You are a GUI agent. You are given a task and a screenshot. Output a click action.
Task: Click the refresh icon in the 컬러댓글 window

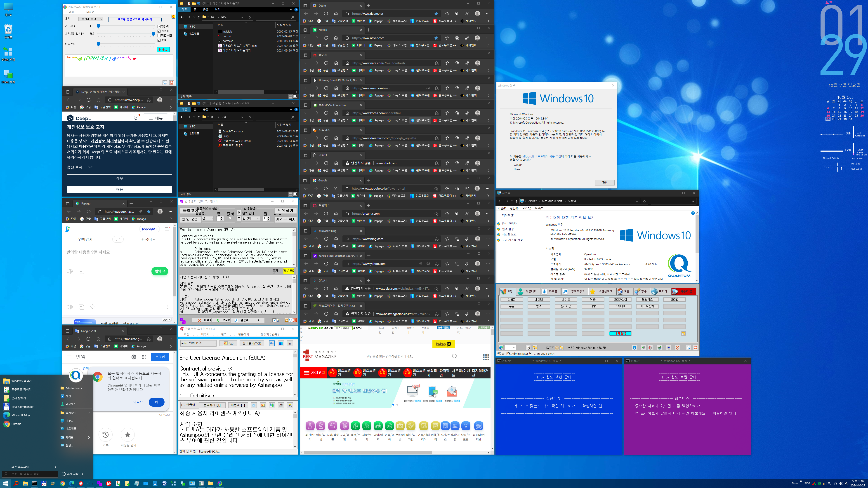coord(165,82)
